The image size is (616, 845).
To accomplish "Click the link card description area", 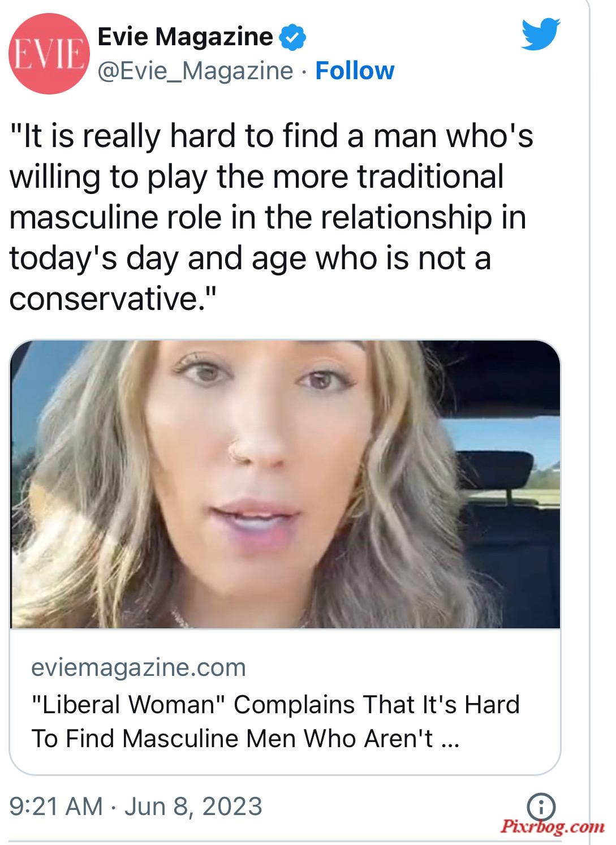I will 285,702.
